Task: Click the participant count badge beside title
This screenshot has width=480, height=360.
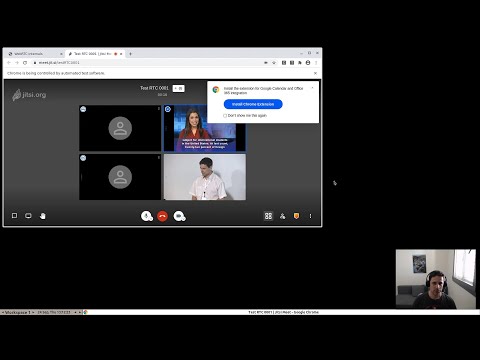Action: [x=179, y=88]
